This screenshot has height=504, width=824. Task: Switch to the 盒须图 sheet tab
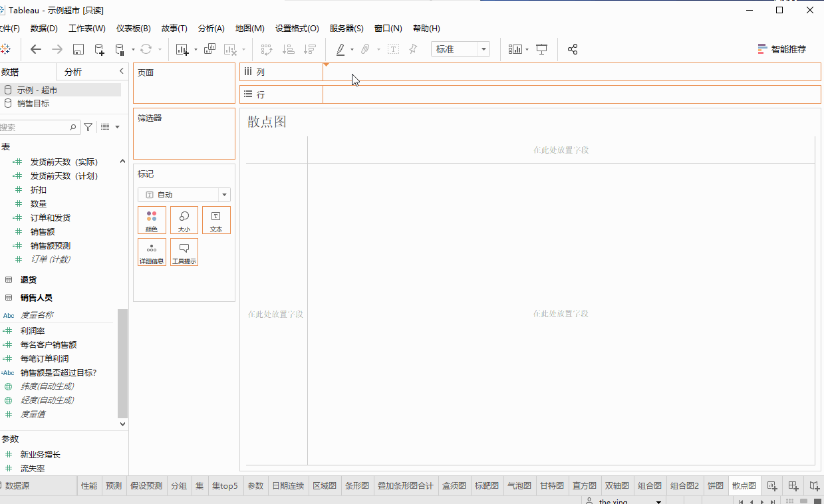click(454, 485)
